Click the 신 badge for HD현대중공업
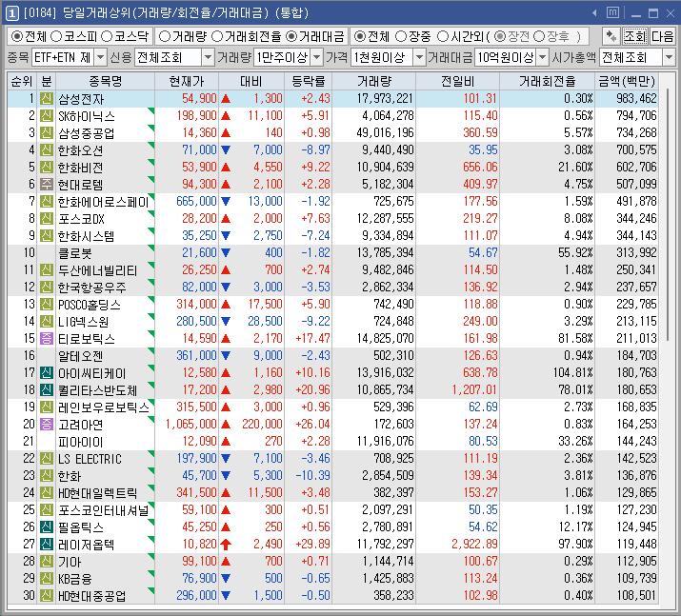The image size is (681, 616). click(x=47, y=596)
